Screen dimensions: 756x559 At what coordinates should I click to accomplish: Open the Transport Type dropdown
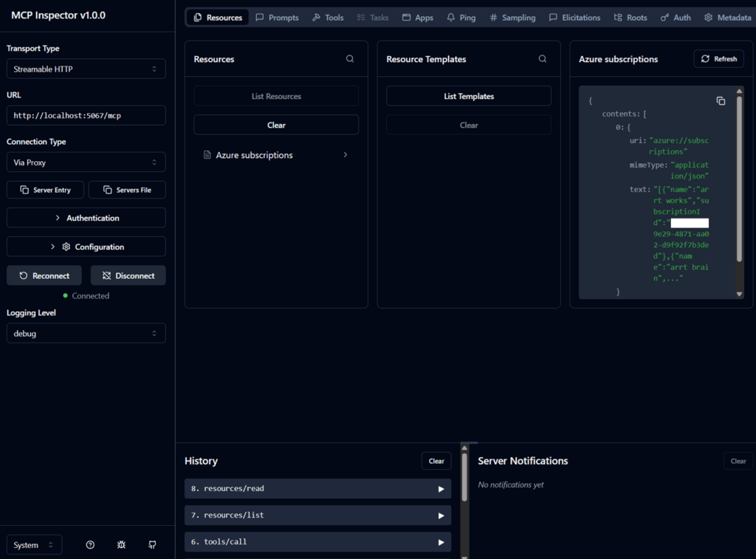tap(86, 69)
